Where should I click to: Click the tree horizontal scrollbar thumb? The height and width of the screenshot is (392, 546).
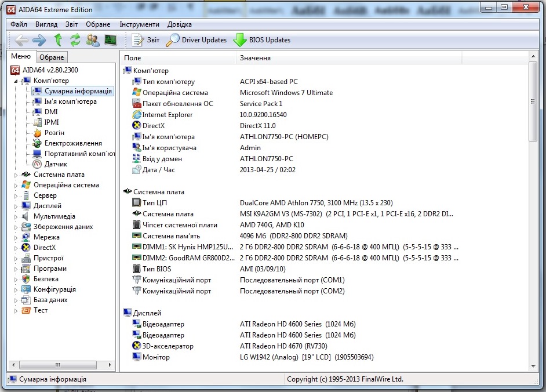point(58,365)
